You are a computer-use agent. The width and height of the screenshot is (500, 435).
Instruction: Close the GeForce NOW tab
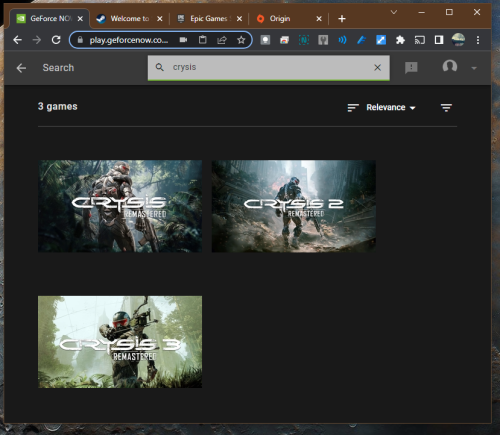[80, 19]
